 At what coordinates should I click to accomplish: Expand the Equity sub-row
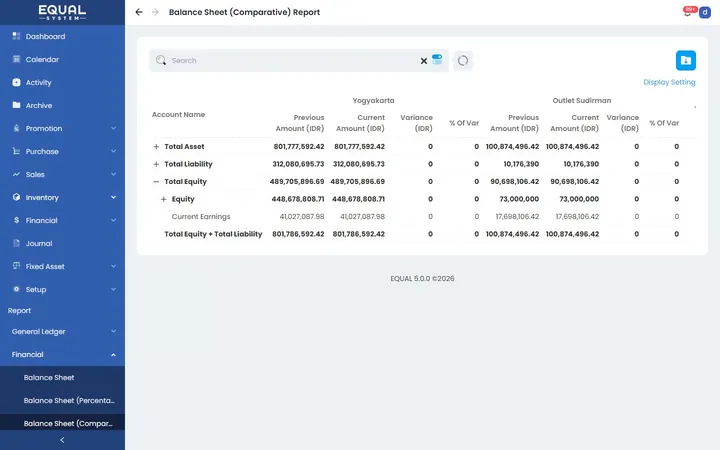[x=163, y=199]
